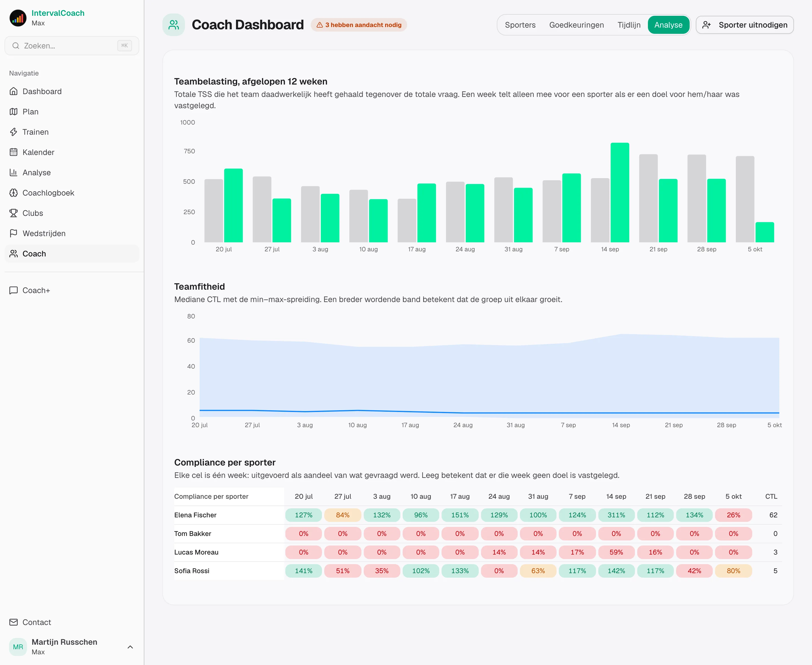The height and width of the screenshot is (665, 812).
Task: Click the Coach people icon in sidebar
Action: (14, 254)
